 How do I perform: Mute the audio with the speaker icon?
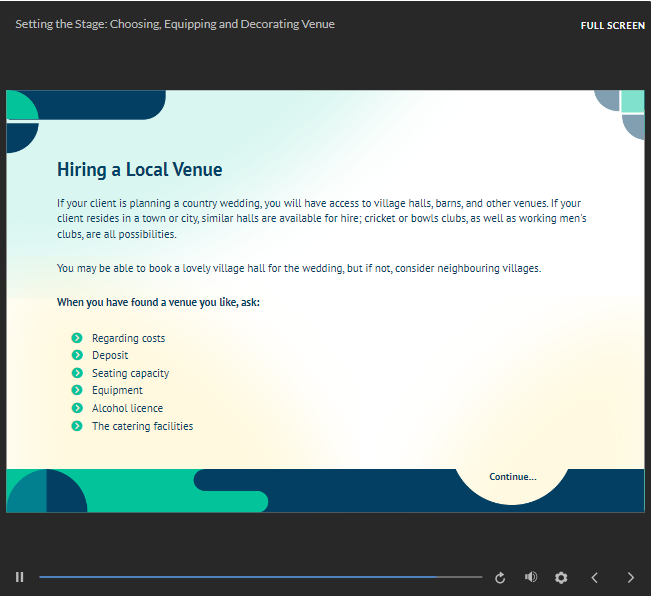tap(531, 577)
